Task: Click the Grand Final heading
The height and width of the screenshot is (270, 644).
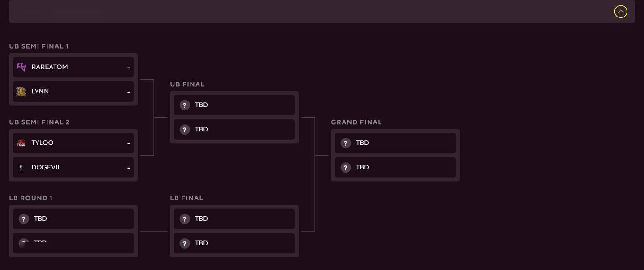Action: click(x=356, y=122)
